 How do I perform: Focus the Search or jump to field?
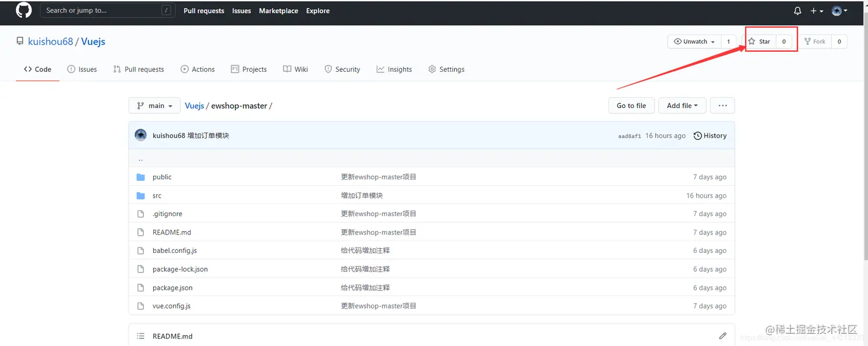[108, 10]
